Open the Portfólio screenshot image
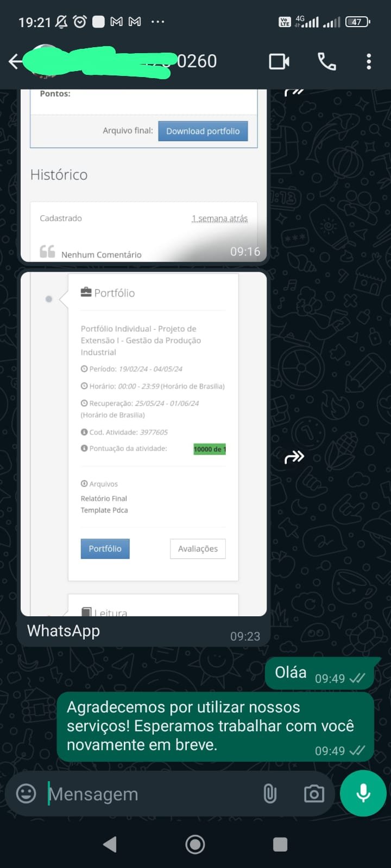The height and width of the screenshot is (868, 391). coord(143,444)
